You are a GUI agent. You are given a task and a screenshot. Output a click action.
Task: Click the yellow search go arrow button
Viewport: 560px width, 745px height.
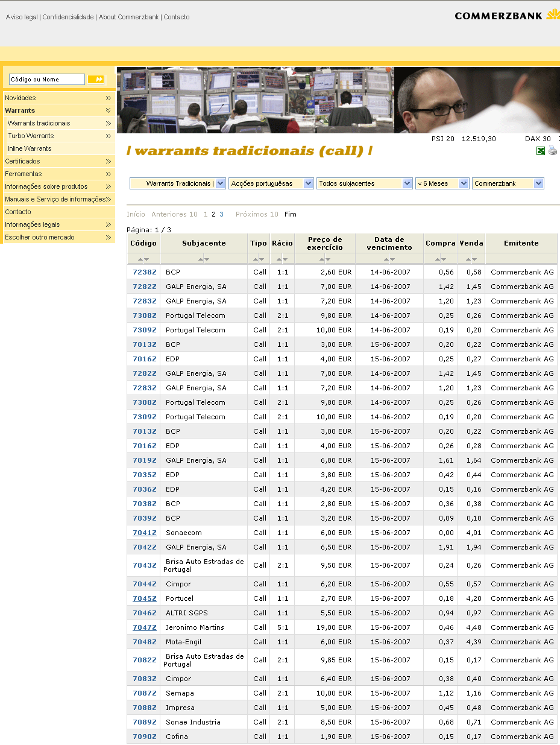(96, 79)
